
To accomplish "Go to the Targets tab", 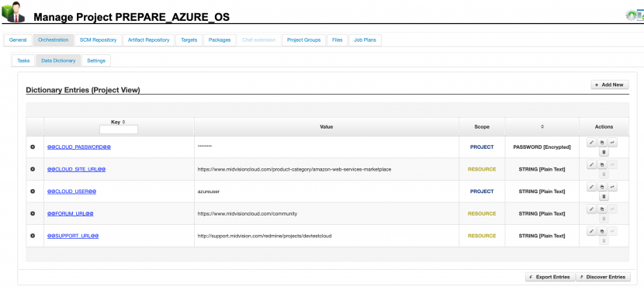I will coord(189,40).
